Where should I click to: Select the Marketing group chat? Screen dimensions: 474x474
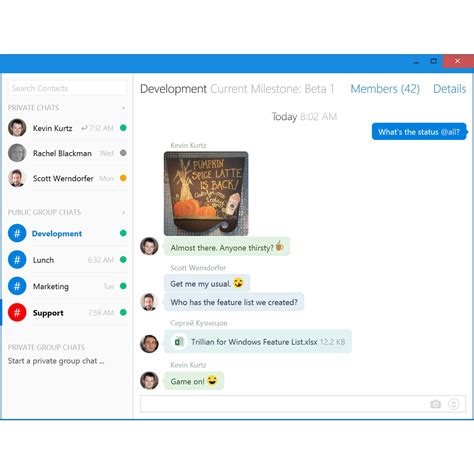(67, 286)
